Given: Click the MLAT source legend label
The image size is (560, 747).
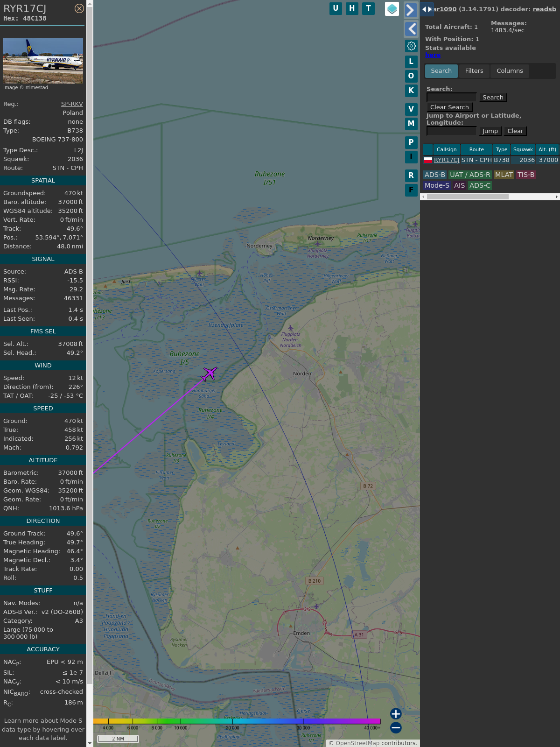Looking at the screenshot, I should (x=504, y=175).
